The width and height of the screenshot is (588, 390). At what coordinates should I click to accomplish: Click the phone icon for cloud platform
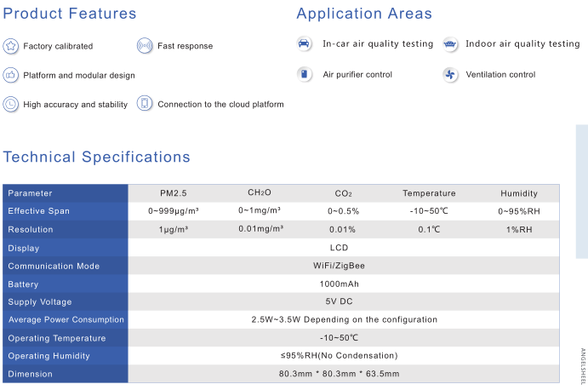click(x=145, y=103)
